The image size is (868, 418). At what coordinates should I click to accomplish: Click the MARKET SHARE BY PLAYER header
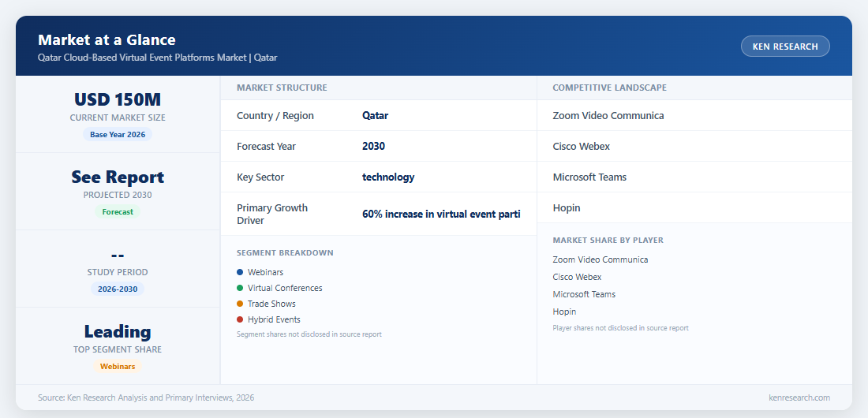pyautogui.click(x=608, y=241)
